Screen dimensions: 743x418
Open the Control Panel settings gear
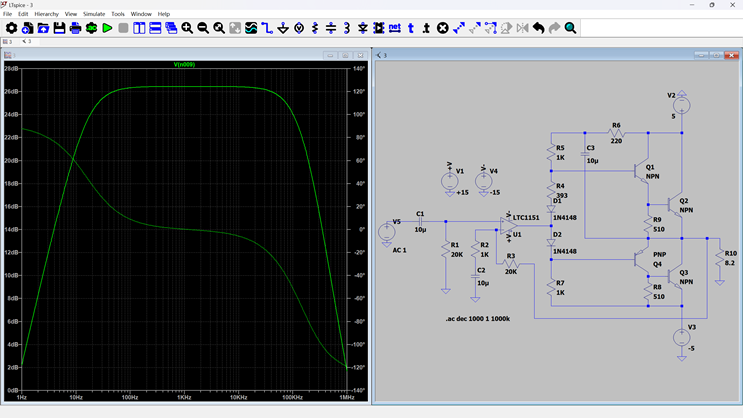(x=12, y=28)
